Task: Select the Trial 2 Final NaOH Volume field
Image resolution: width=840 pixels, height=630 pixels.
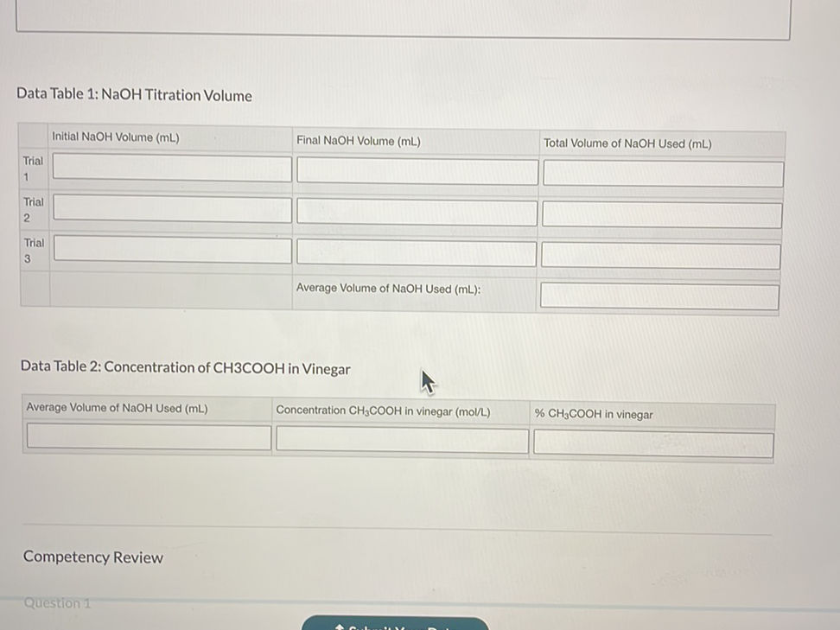Action: click(x=416, y=212)
